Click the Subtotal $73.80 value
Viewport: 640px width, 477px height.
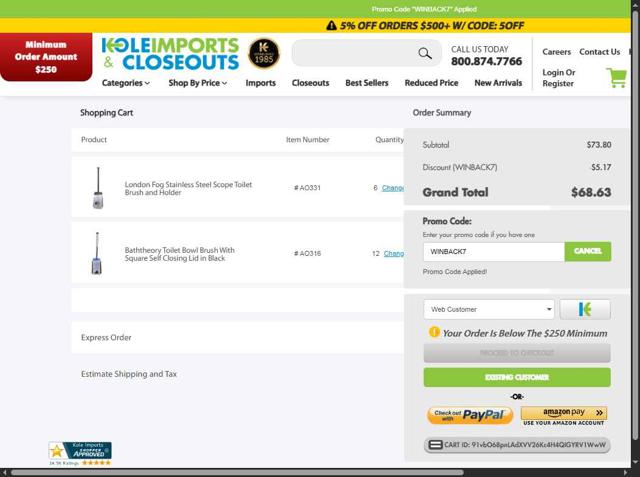(x=599, y=145)
